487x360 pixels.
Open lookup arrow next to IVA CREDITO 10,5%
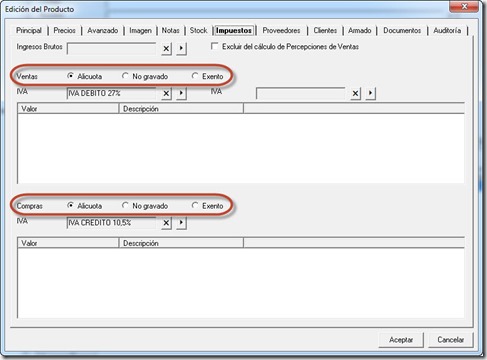[x=181, y=223]
